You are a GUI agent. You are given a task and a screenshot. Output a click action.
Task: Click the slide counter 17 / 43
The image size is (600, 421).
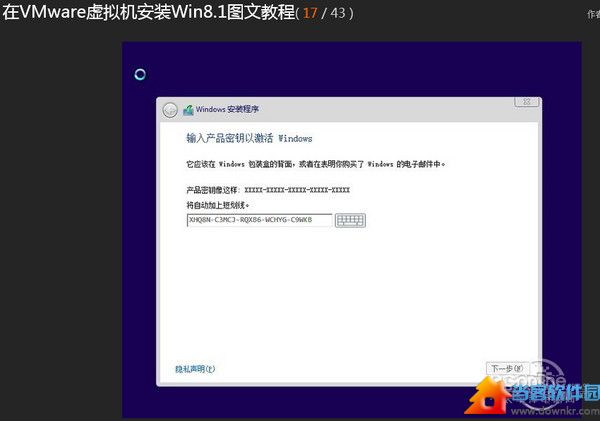[324, 13]
